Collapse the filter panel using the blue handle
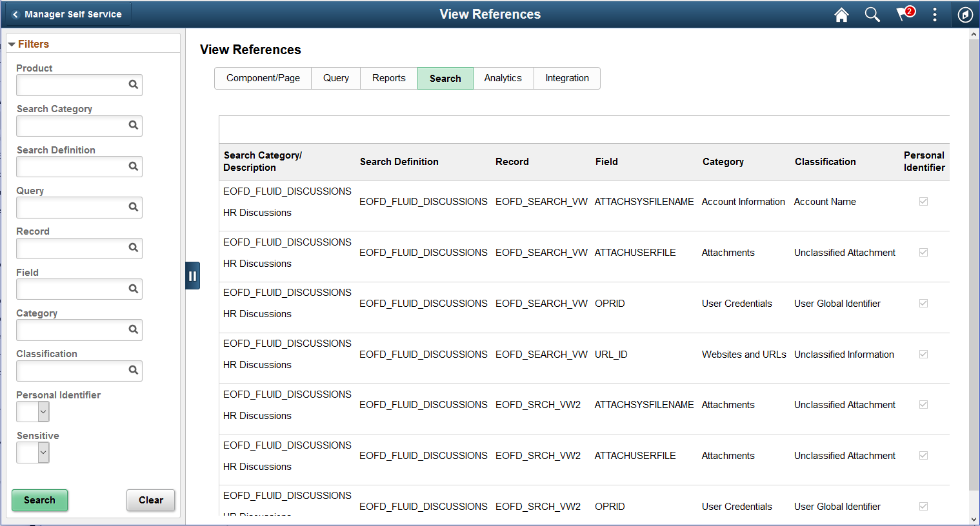Viewport: 980px width, 526px height. pos(192,275)
